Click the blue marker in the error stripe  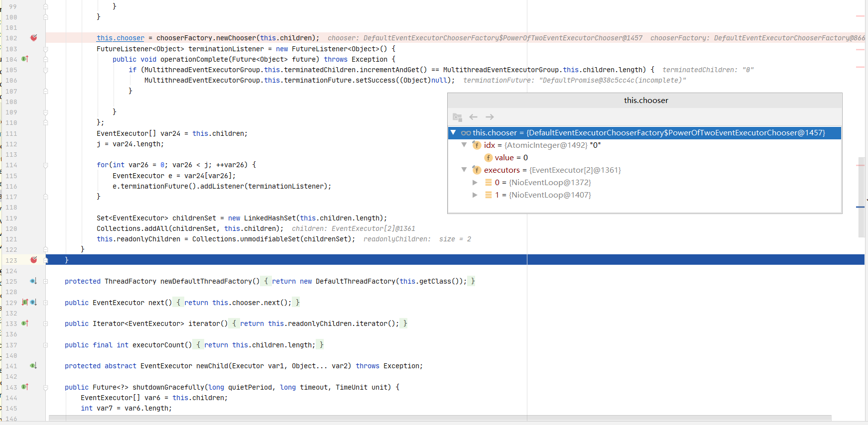860,207
